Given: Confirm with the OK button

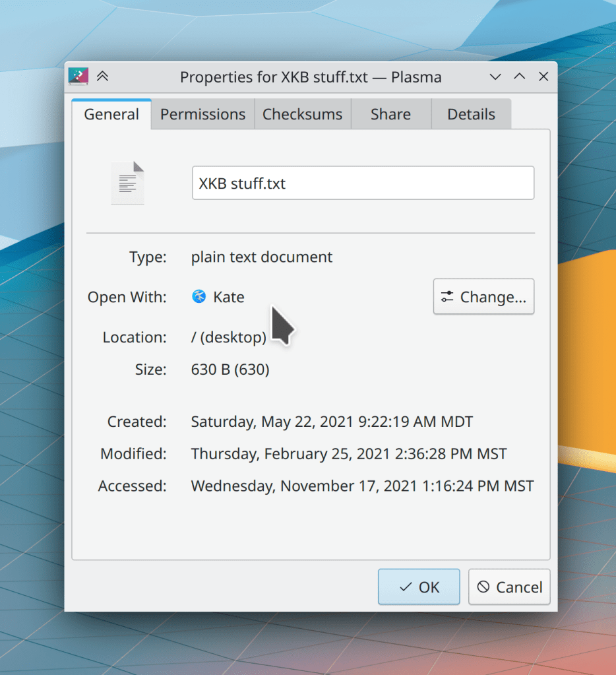Looking at the screenshot, I should click(419, 587).
